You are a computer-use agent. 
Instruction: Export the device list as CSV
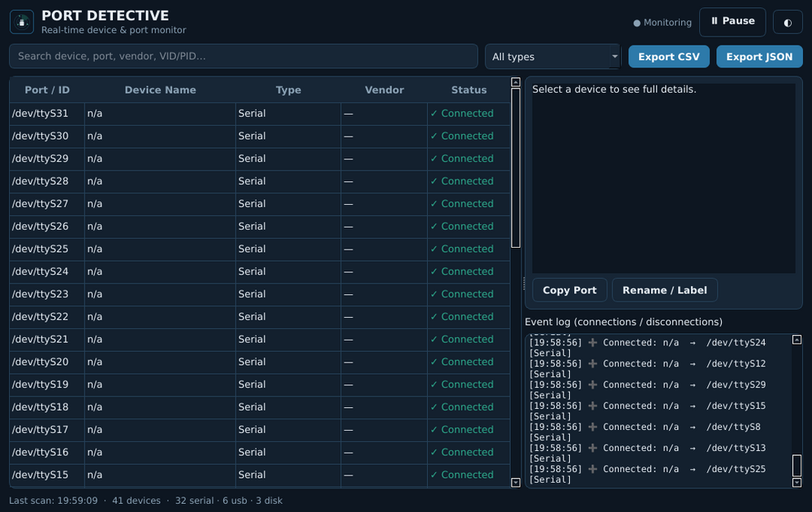tap(668, 57)
